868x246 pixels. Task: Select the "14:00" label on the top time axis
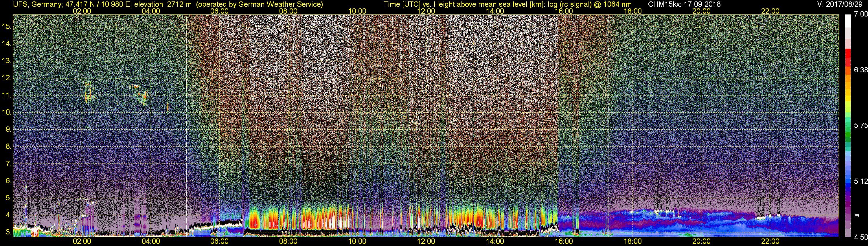pyautogui.click(x=495, y=11)
